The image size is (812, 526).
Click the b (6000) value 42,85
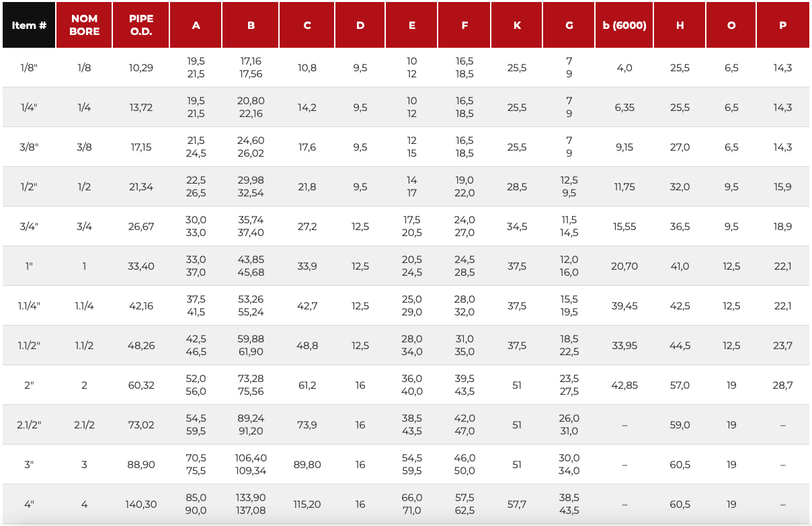click(624, 385)
